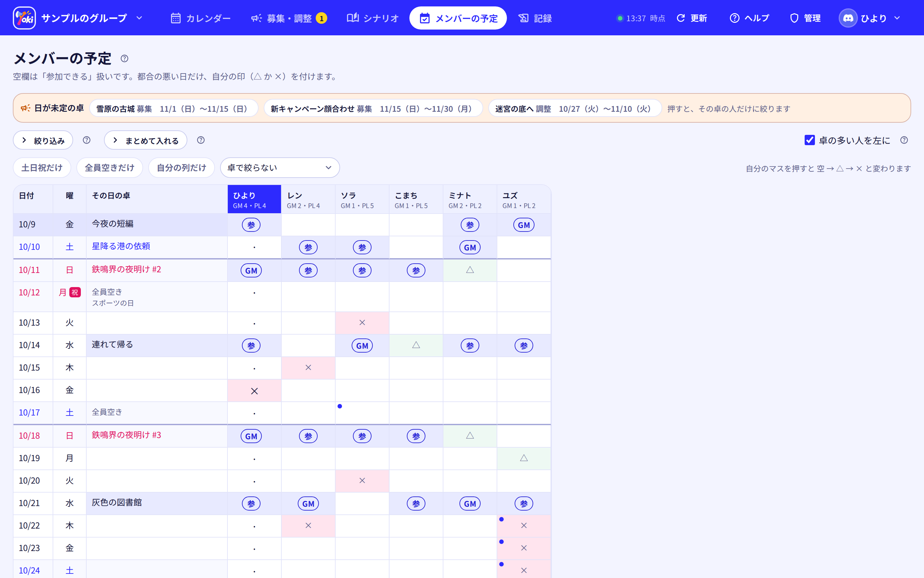924x578 pixels.
Task: Open the 鉄鳴界の夜明け #3 link
Action: [126, 435]
